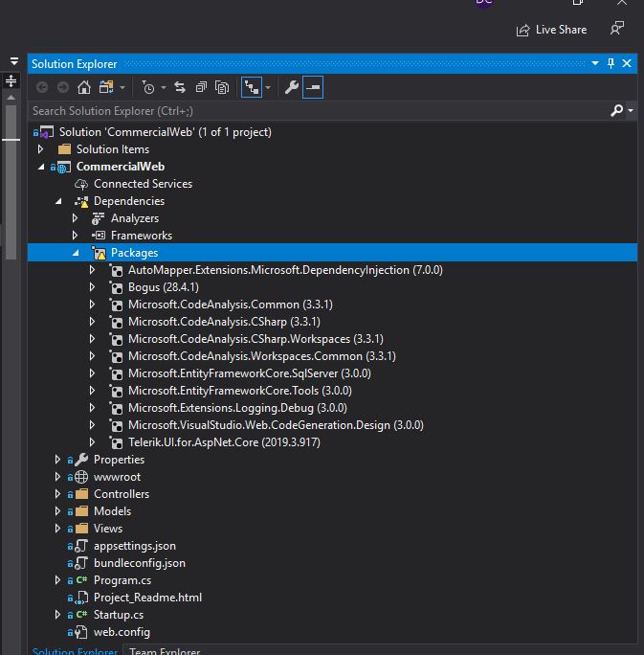
Task: Toggle Preview Selected Items button
Action: (x=313, y=87)
